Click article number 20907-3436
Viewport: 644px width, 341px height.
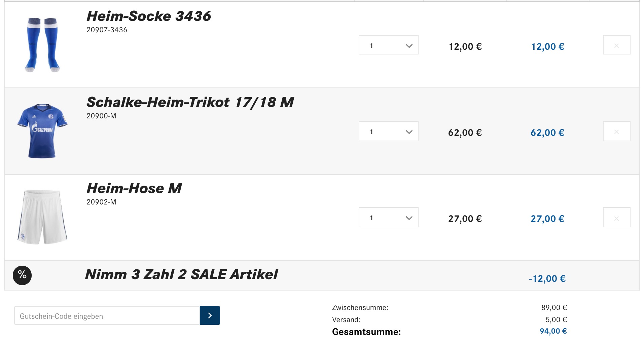[107, 30]
